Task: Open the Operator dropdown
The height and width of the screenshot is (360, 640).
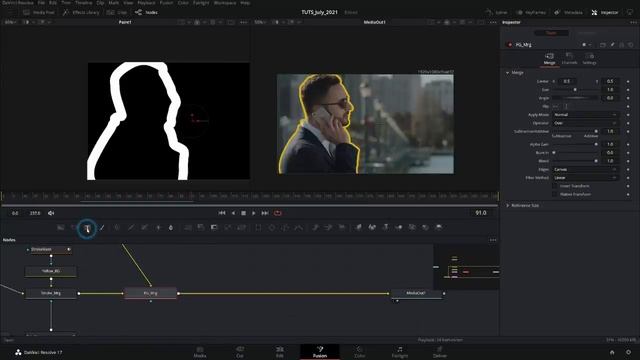Action: click(x=585, y=123)
